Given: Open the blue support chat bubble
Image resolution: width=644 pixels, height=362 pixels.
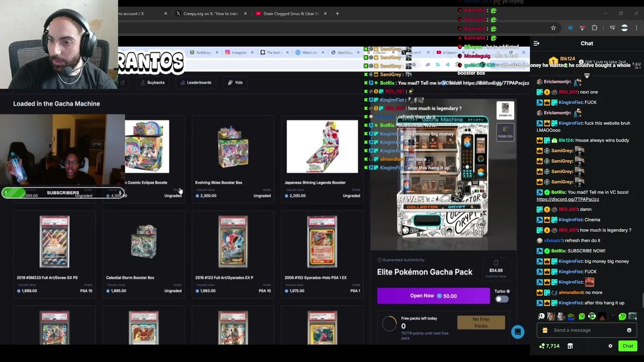Looking at the screenshot, I should pyautogui.click(x=518, y=332).
